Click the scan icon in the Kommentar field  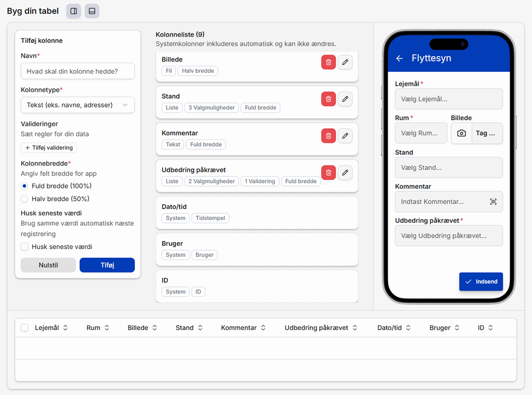pos(493,202)
